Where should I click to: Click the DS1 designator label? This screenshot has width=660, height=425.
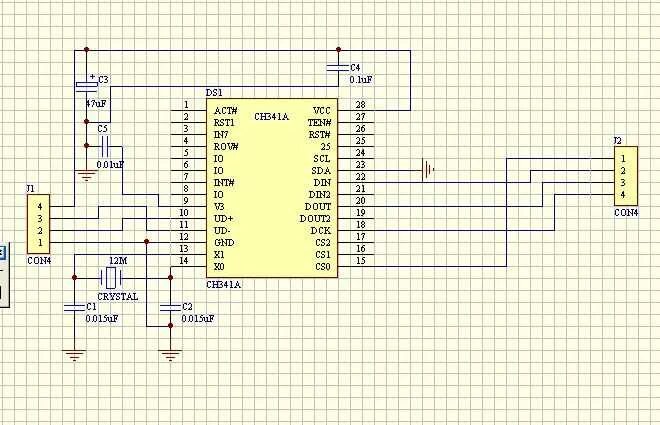(x=214, y=93)
